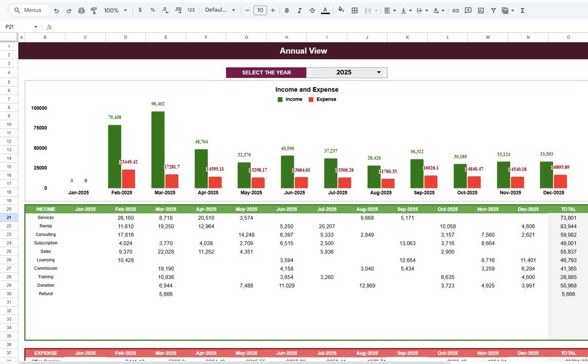Screen dimensions: 588x364
Task: Toggle Bold formatting
Action: (x=287, y=10)
